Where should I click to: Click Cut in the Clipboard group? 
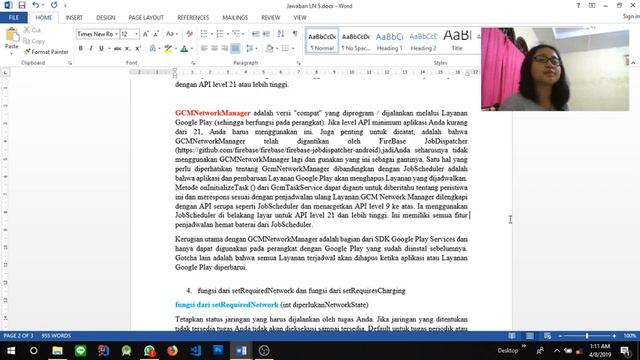coord(32,30)
